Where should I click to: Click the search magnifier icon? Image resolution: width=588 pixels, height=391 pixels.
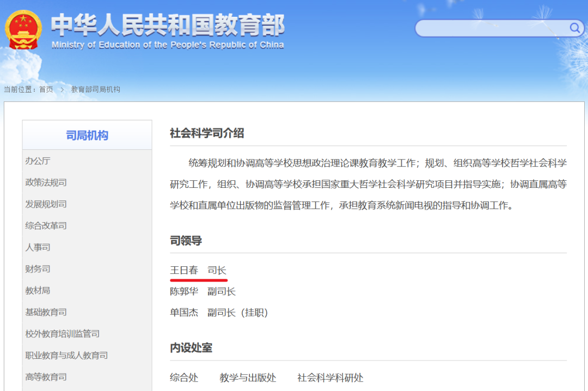pos(574,28)
